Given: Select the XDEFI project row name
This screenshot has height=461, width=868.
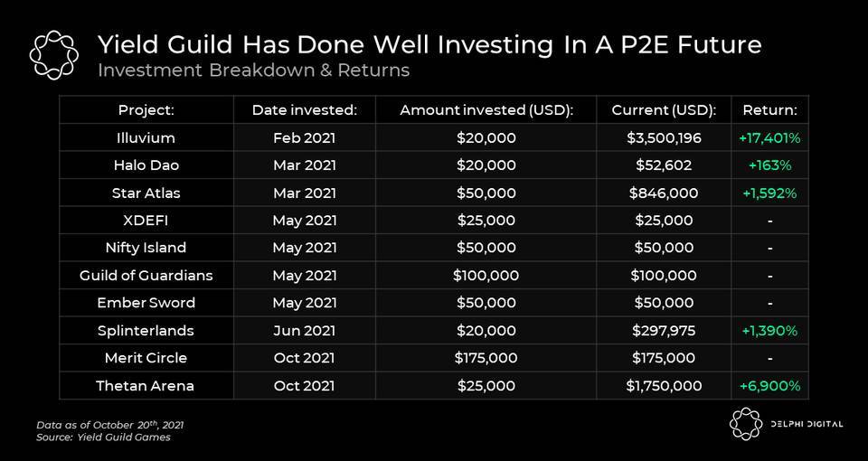Looking at the screenshot, I should (x=146, y=221).
